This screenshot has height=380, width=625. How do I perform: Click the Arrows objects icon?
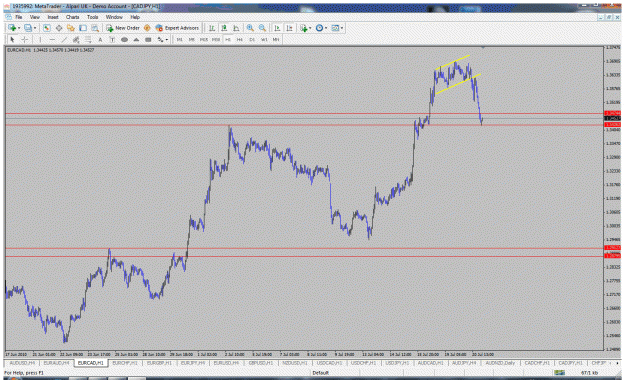[x=160, y=39]
